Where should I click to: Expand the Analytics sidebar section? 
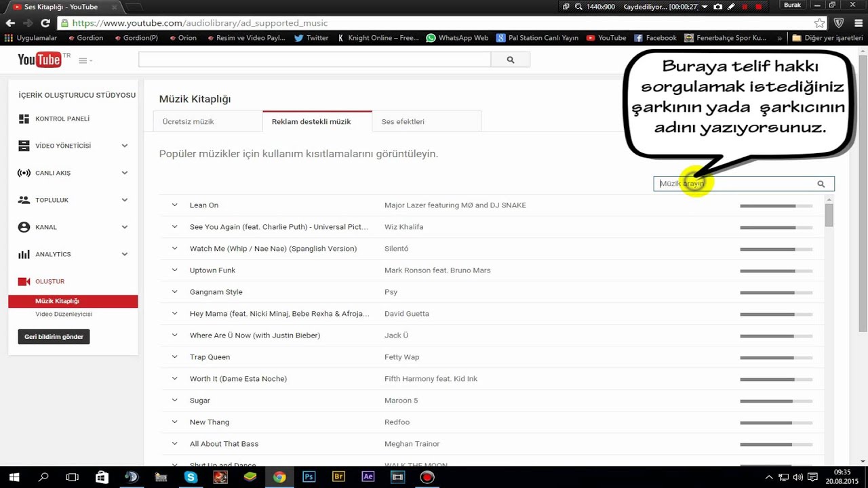pyautogui.click(x=125, y=254)
